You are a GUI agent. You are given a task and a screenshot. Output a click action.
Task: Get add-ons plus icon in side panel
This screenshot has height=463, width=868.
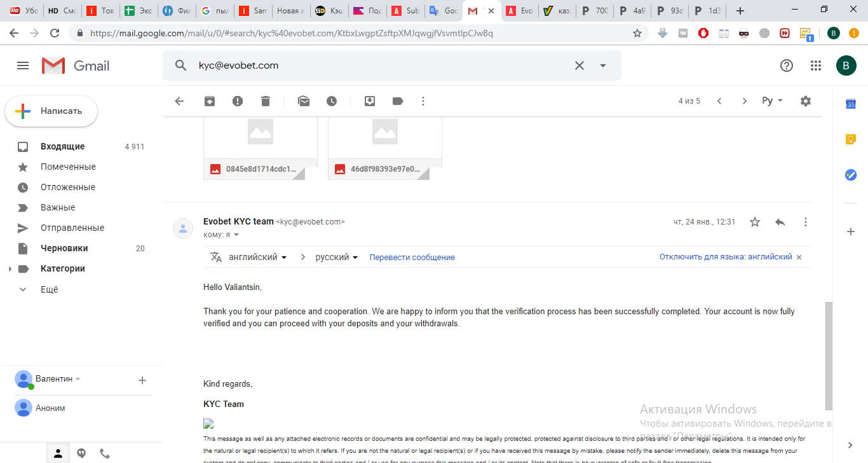point(851,232)
